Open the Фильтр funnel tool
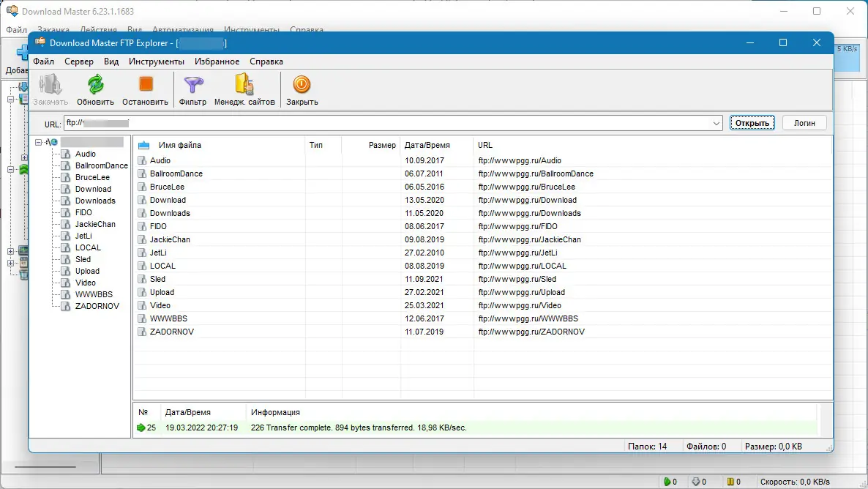The height and width of the screenshot is (489, 868). [x=193, y=85]
